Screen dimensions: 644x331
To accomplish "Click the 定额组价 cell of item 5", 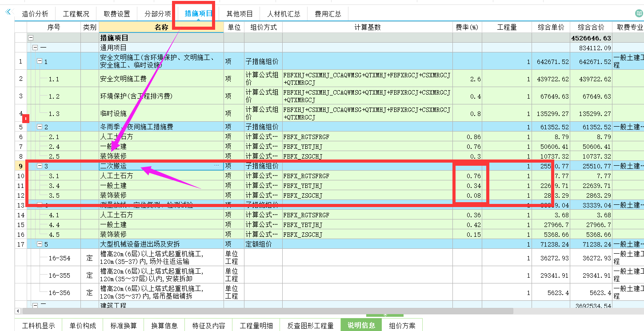I will 263,244.
